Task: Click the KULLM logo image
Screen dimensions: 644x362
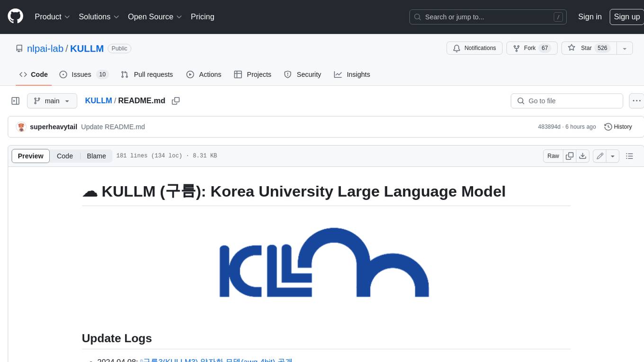Action: point(324,262)
